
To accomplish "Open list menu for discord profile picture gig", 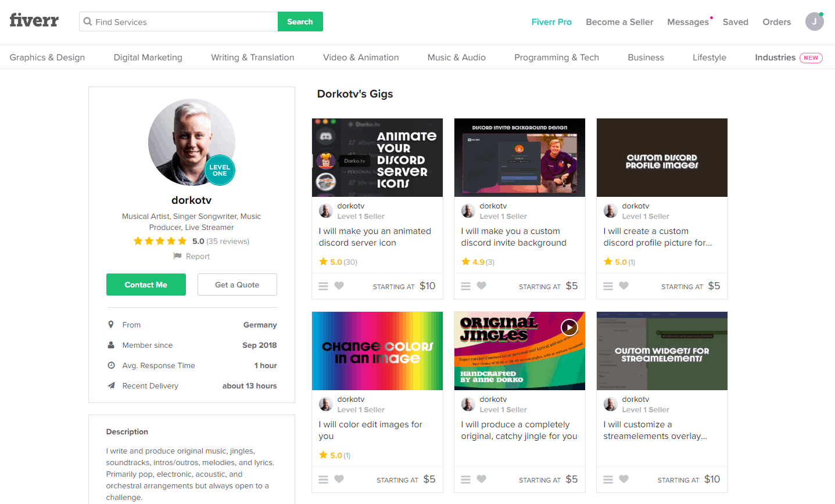I will pyautogui.click(x=608, y=286).
